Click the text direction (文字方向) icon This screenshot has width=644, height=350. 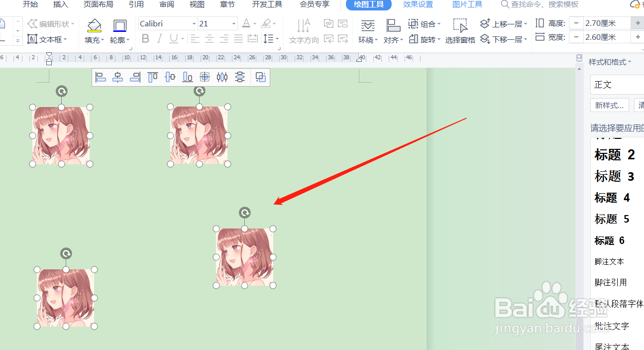pyautogui.click(x=304, y=26)
